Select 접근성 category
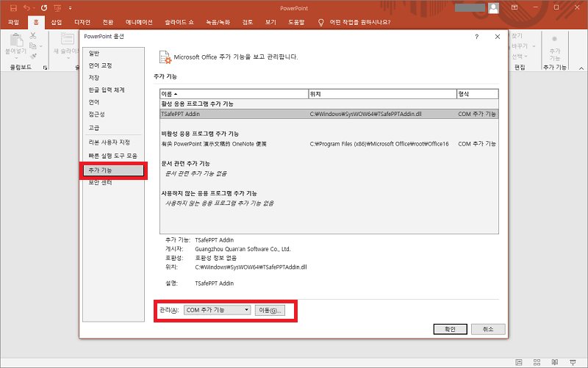The height and width of the screenshot is (368, 588). [113, 115]
